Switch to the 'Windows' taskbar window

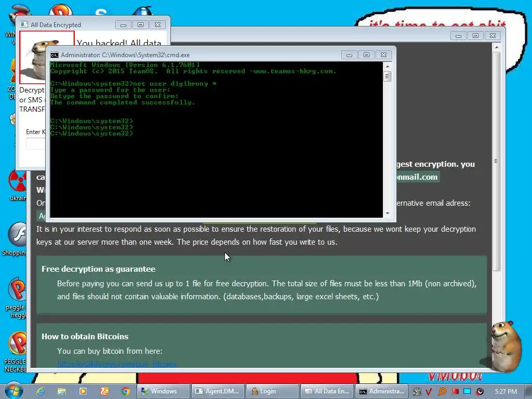point(163,391)
